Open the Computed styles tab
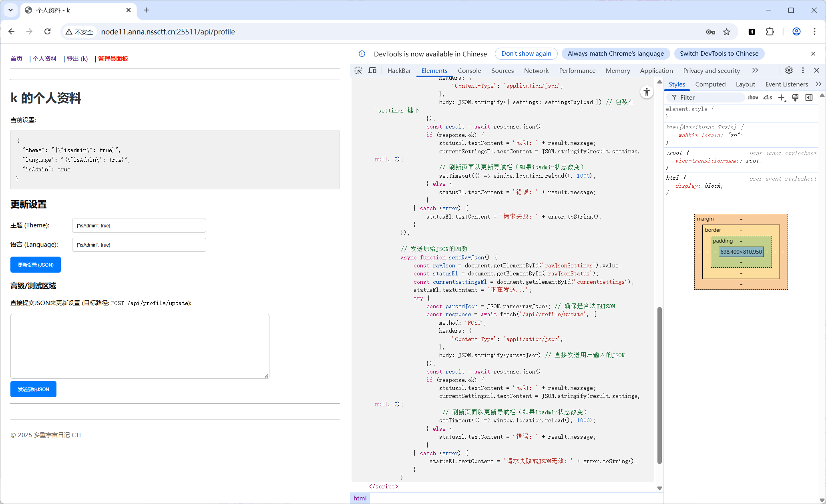 (710, 84)
